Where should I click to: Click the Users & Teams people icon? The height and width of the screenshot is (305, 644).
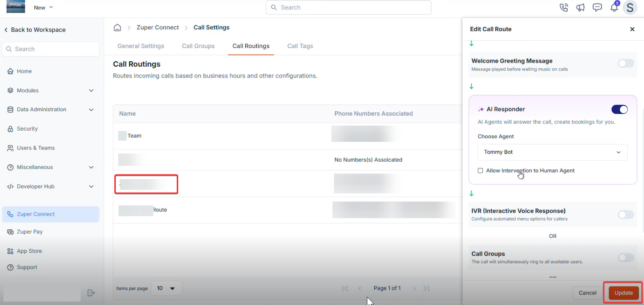point(10,148)
